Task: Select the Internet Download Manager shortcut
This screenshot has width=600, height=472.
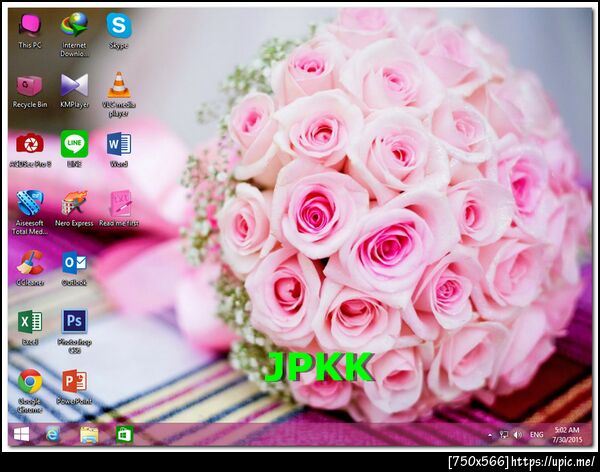Action: point(74,34)
